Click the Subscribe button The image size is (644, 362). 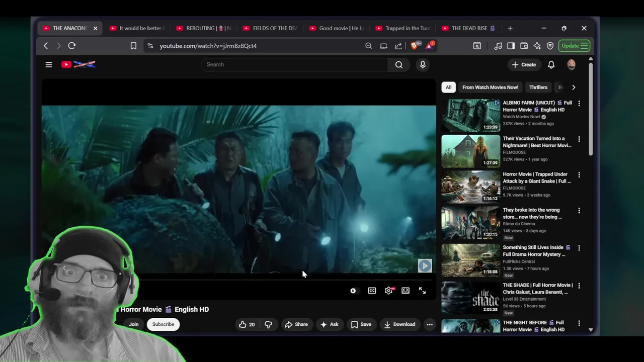point(163,324)
